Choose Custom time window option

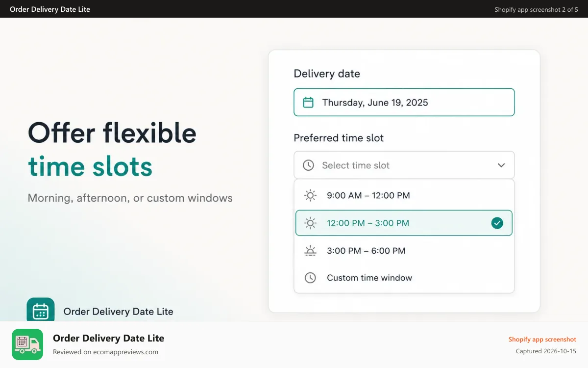[404, 278]
